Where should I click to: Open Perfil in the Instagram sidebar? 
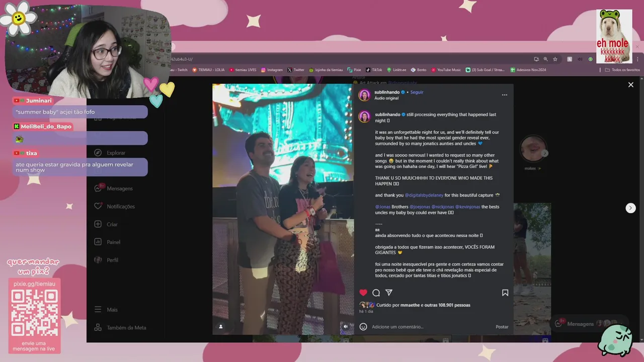pos(106,260)
